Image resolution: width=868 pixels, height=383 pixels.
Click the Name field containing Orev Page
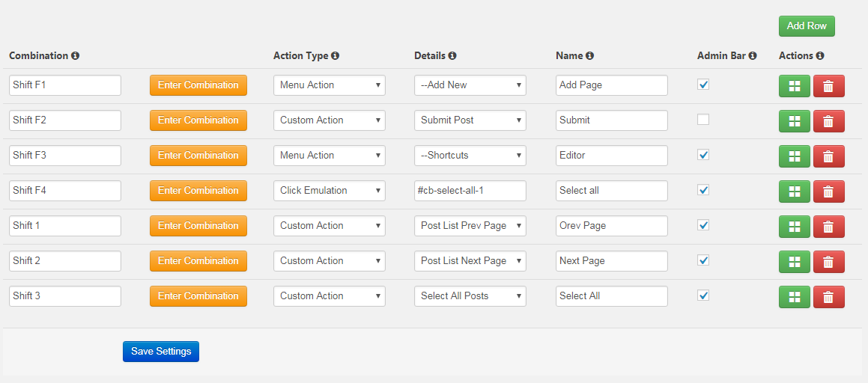611,226
